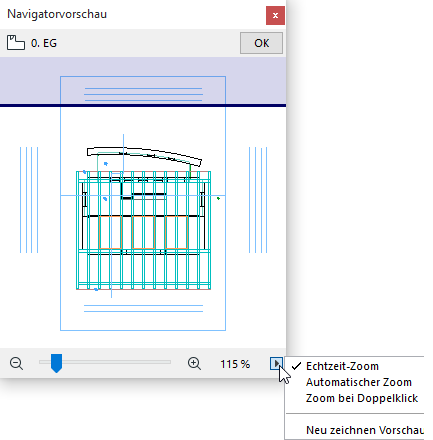Close the Navigatorvorschau panel
This screenshot has height=440, width=433.
[275, 15]
